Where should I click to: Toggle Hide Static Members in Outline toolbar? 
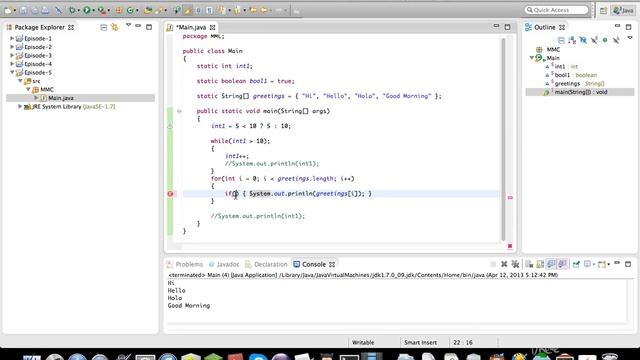coord(594,40)
